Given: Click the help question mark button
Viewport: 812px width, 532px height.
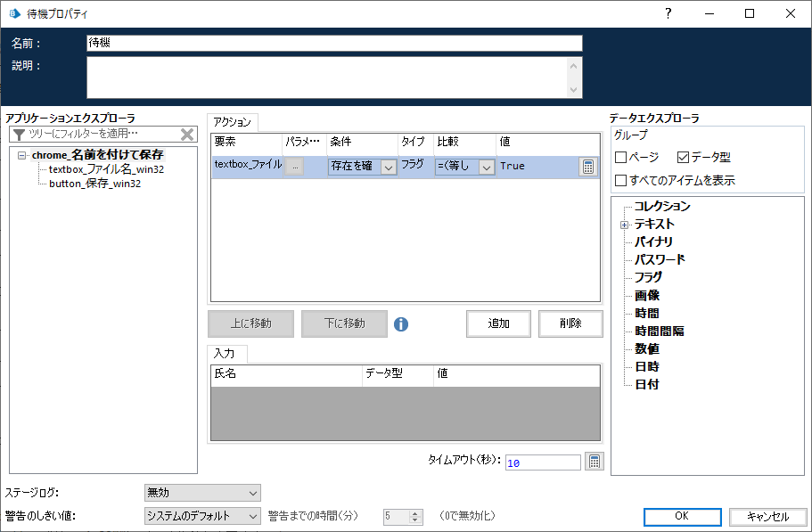Looking at the screenshot, I should pyautogui.click(x=668, y=13).
